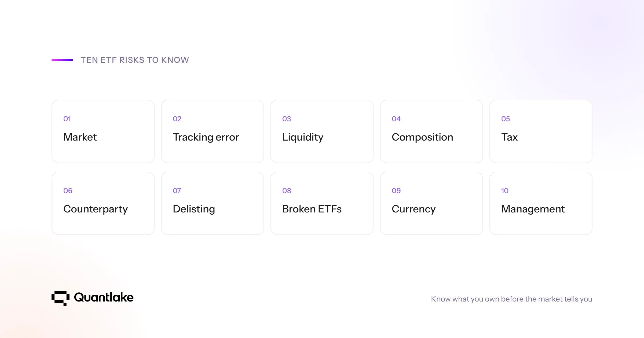The height and width of the screenshot is (338, 644).
Task: Select the Market risk card
Action: tap(103, 131)
